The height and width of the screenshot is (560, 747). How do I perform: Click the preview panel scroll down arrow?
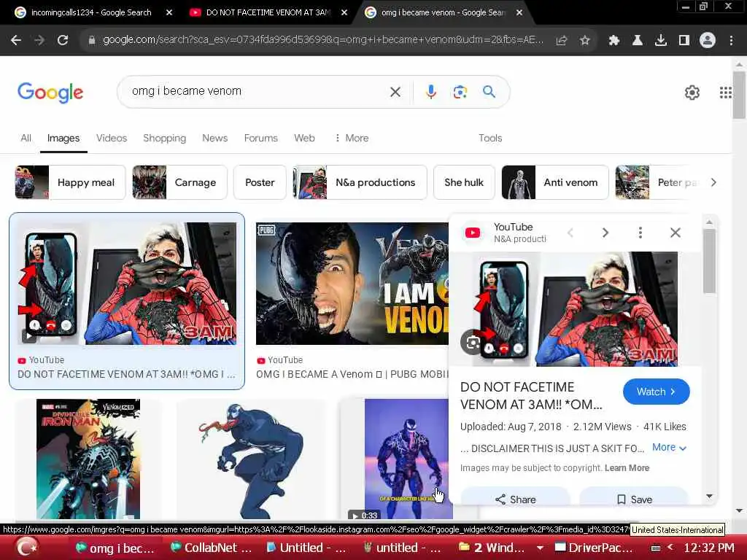709,497
